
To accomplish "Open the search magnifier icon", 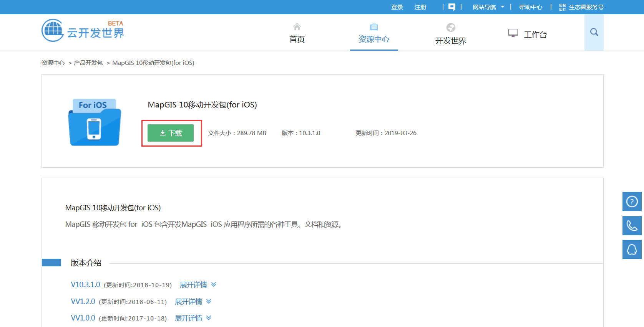I will click(594, 32).
